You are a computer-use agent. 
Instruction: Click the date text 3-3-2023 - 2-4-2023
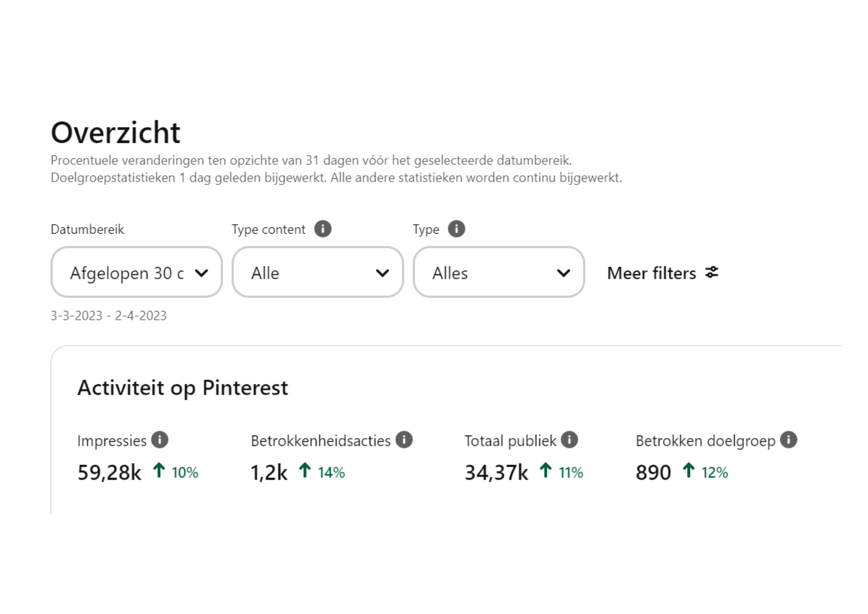[x=108, y=316]
